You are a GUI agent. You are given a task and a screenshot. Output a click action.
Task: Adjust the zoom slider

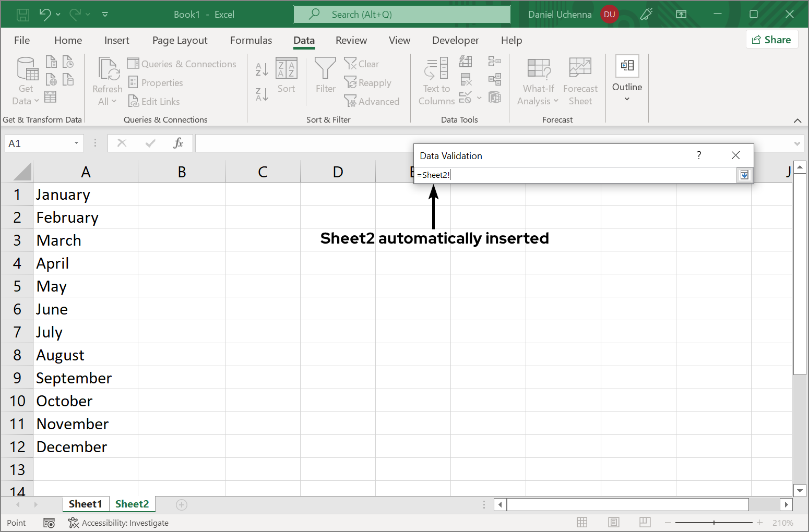click(x=713, y=522)
